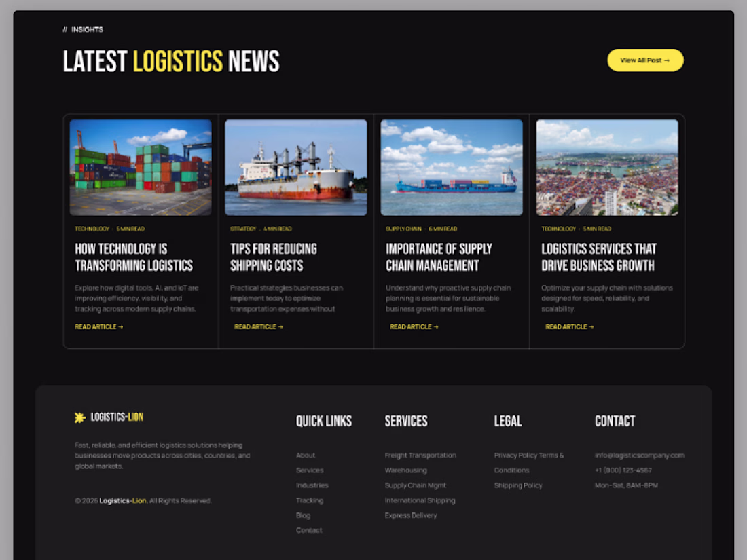Image resolution: width=747 pixels, height=560 pixels.
Task: Read Article link under Reducing Shipping Costs
Action: pyautogui.click(x=258, y=326)
